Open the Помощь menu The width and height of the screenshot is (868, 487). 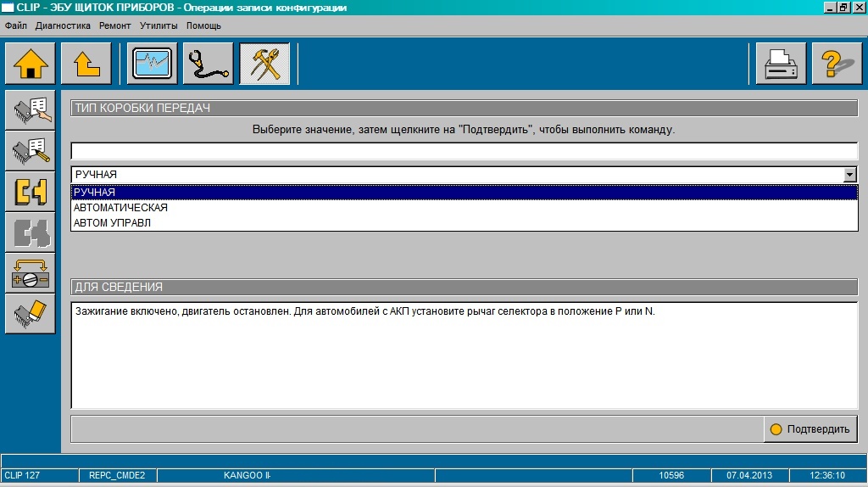click(203, 25)
